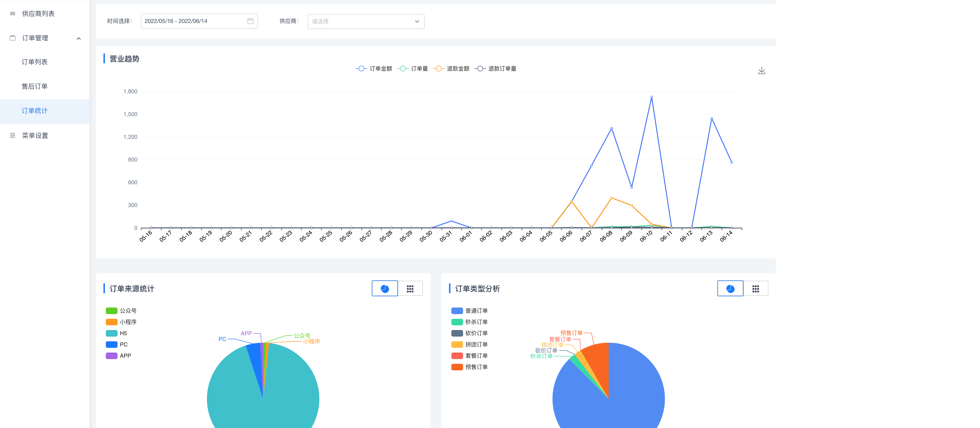The image size is (980, 428).
Task: Show order type analysis as pie chart
Action: tap(730, 289)
